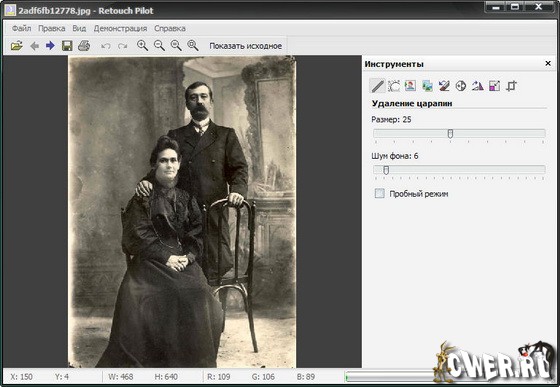The height and width of the screenshot is (387, 560).
Task: Go to next image with blue arrow
Action: pyautogui.click(x=50, y=46)
